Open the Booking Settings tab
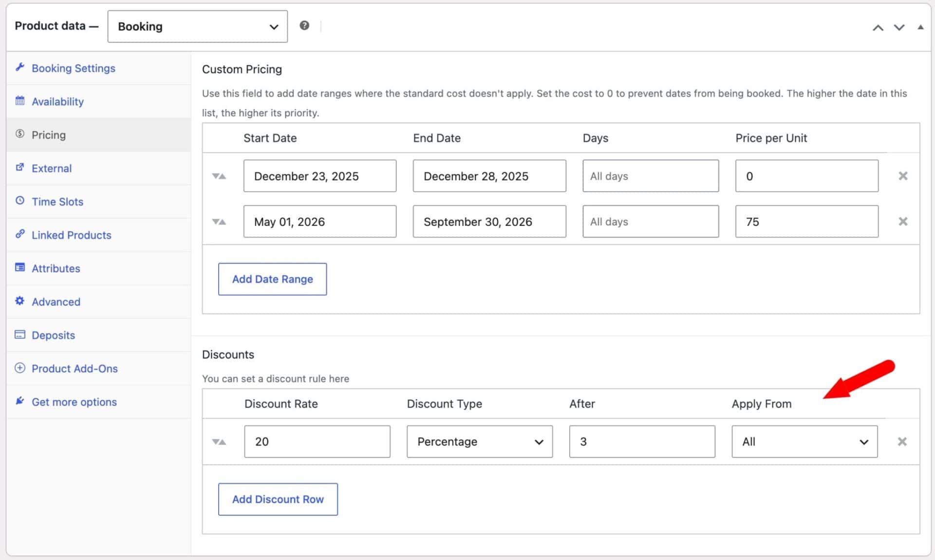The width and height of the screenshot is (935, 560). point(98,68)
